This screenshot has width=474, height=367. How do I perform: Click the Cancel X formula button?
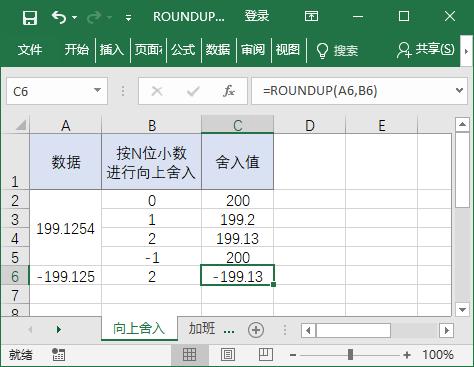(157, 91)
